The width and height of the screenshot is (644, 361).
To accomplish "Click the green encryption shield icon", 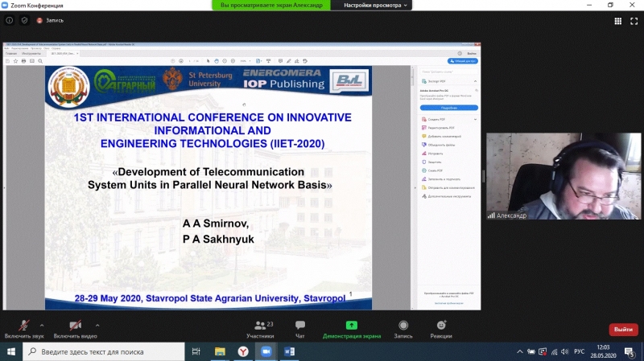I will 24,20.
